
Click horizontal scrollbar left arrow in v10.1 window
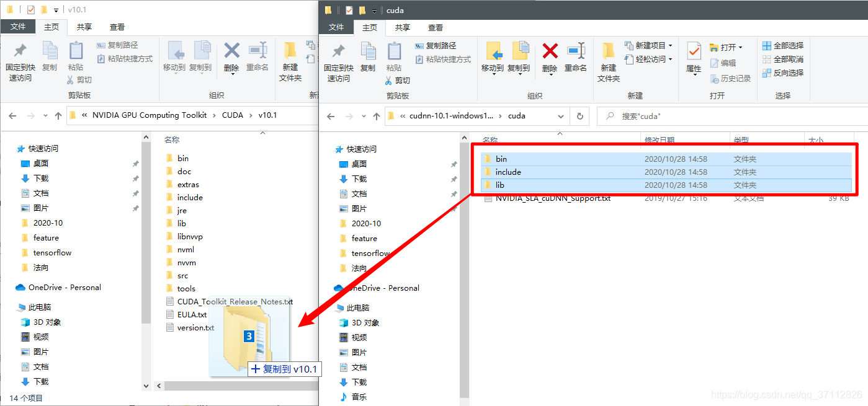click(x=159, y=386)
